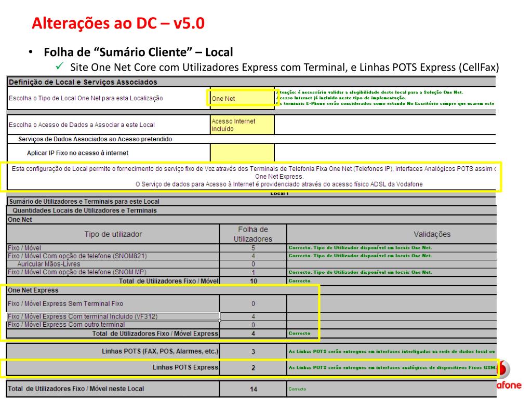Click the empty yellow cell for 'Aplicar IP Fixo'

click(x=242, y=153)
